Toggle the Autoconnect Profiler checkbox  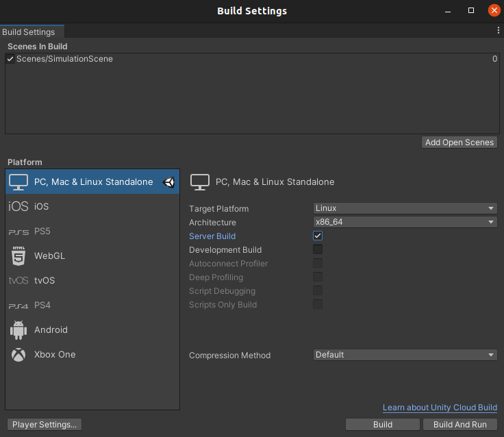click(318, 263)
